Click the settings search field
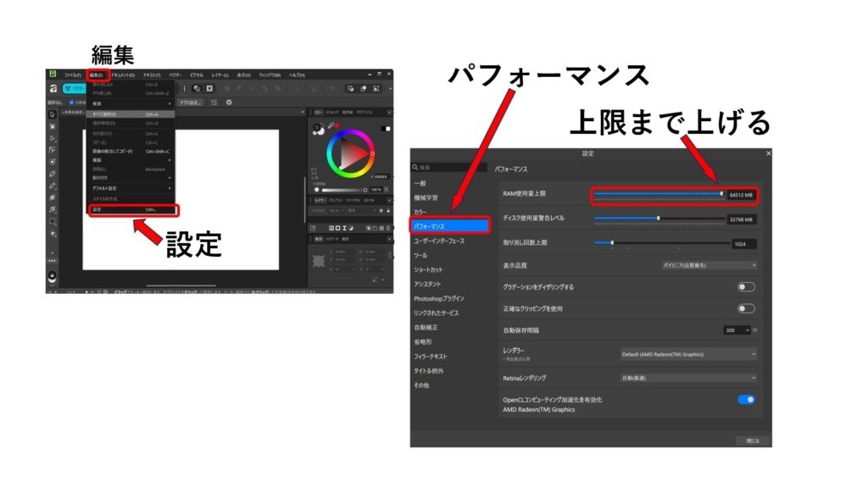This screenshot has width=868, height=482. [449, 167]
